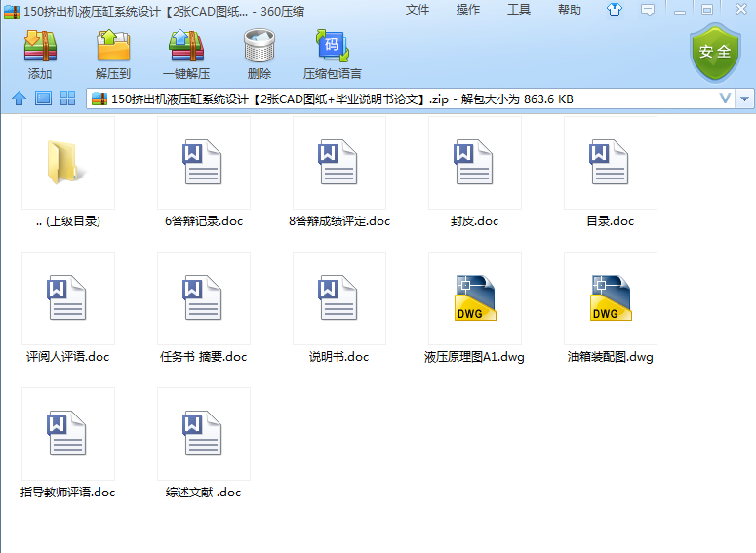Open the feedback message icon in title bar

tap(648, 10)
